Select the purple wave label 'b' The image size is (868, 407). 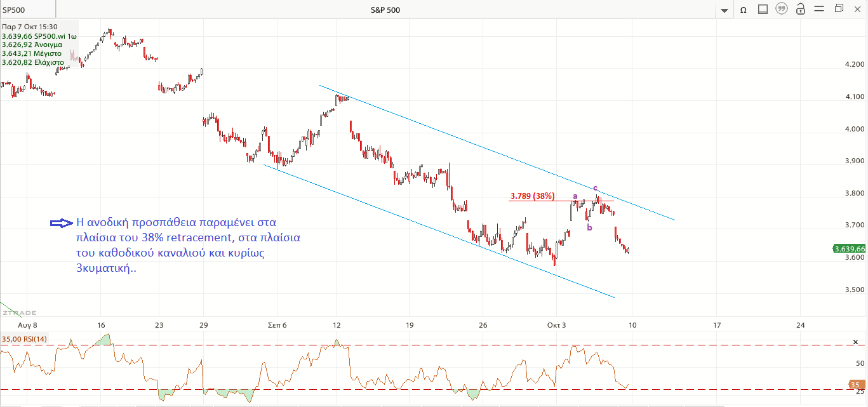[589, 227]
